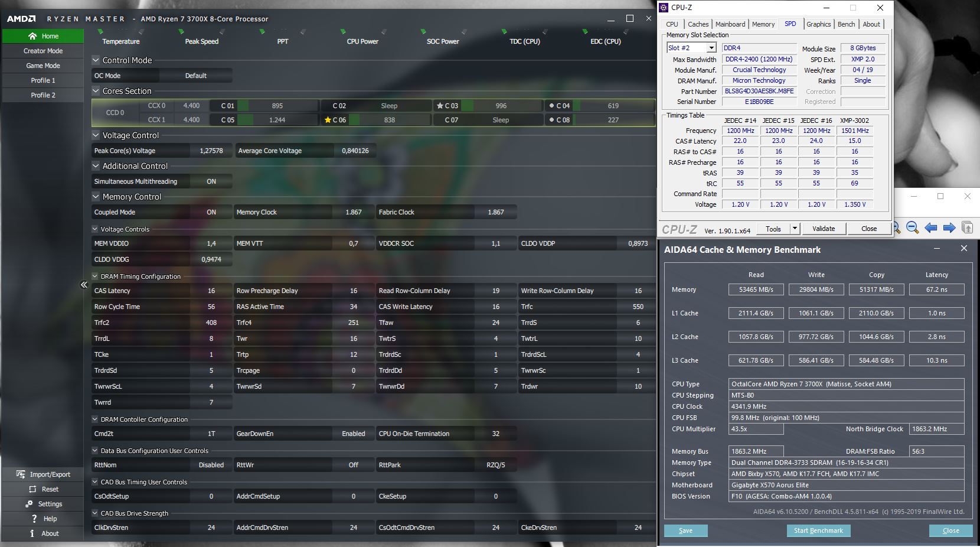
Task: Click the Peak Core(s) Voltage 1,27578 value
Action: tap(211, 151)
